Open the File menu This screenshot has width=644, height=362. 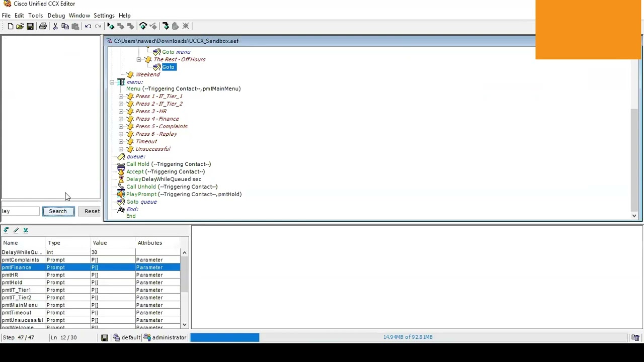pos(6,16)
